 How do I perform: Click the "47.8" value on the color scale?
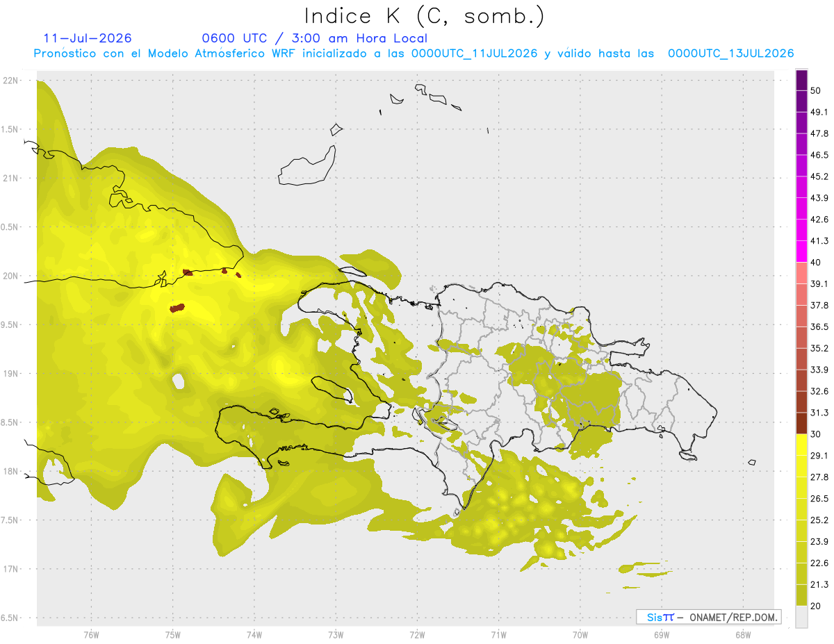(819, 133)
